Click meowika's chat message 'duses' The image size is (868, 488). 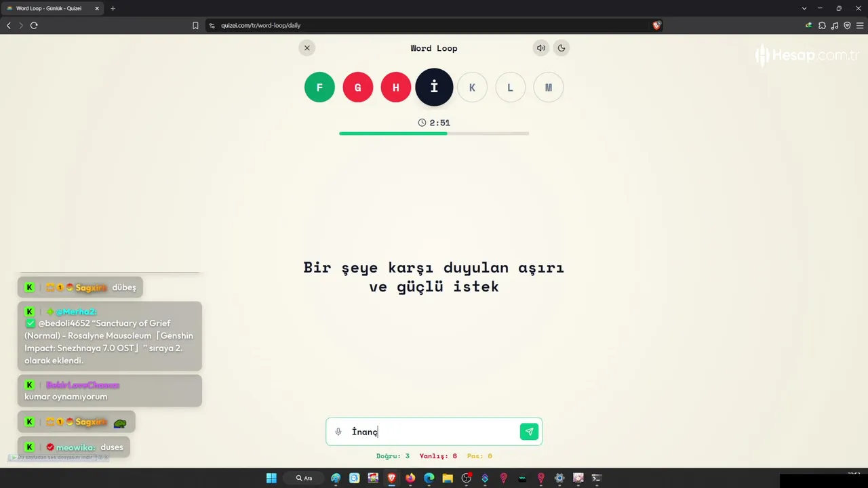coord(112,447)
